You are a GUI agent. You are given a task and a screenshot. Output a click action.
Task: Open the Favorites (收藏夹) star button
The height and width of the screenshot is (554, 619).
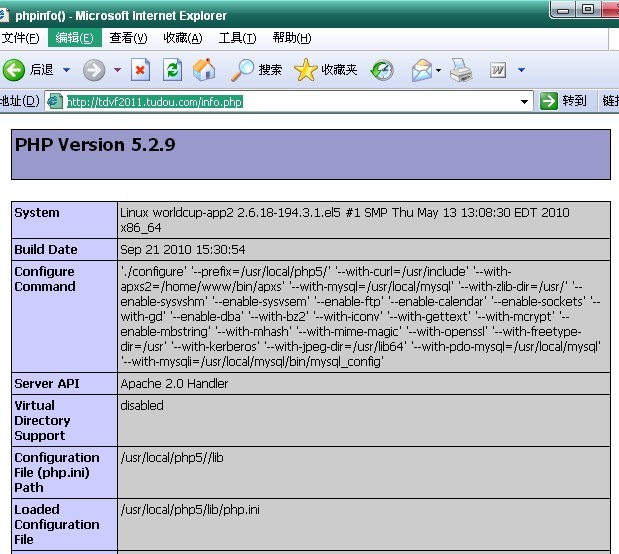click(x=326, y=70)
